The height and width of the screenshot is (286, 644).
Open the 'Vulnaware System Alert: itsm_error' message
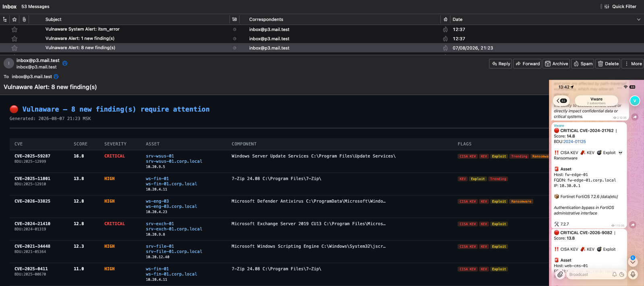coord(83,29)
